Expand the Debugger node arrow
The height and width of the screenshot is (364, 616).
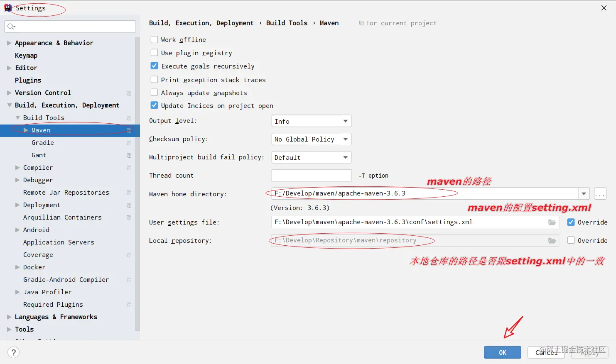[x=17, y=180]
